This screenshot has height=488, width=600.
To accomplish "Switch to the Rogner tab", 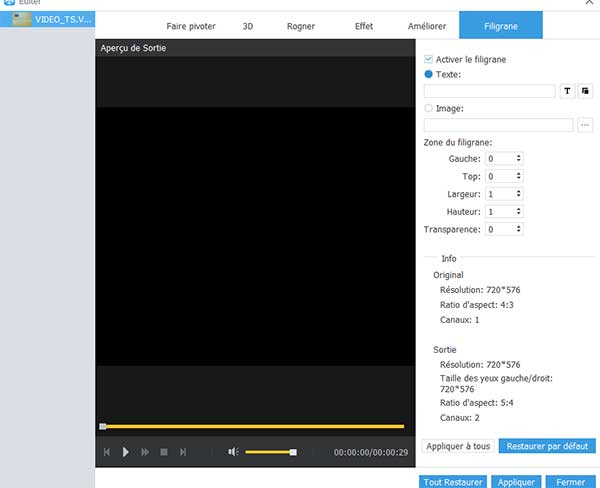I will pyautogui.click(x=299, y=25).
